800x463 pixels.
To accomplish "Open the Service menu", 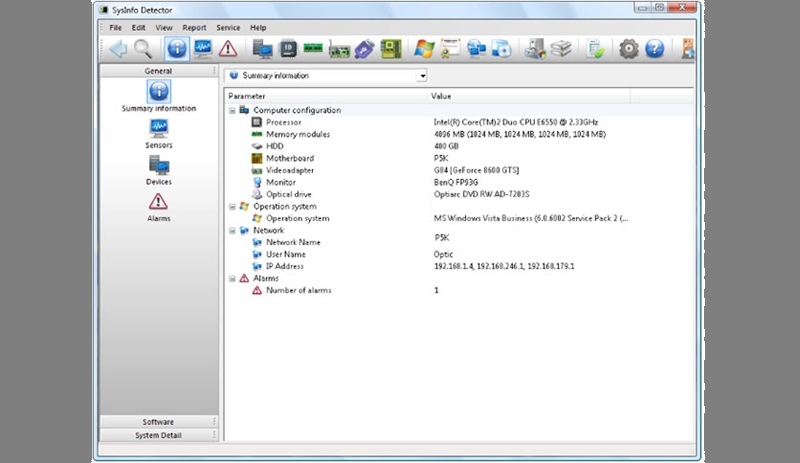I will [x=228, y=28].
